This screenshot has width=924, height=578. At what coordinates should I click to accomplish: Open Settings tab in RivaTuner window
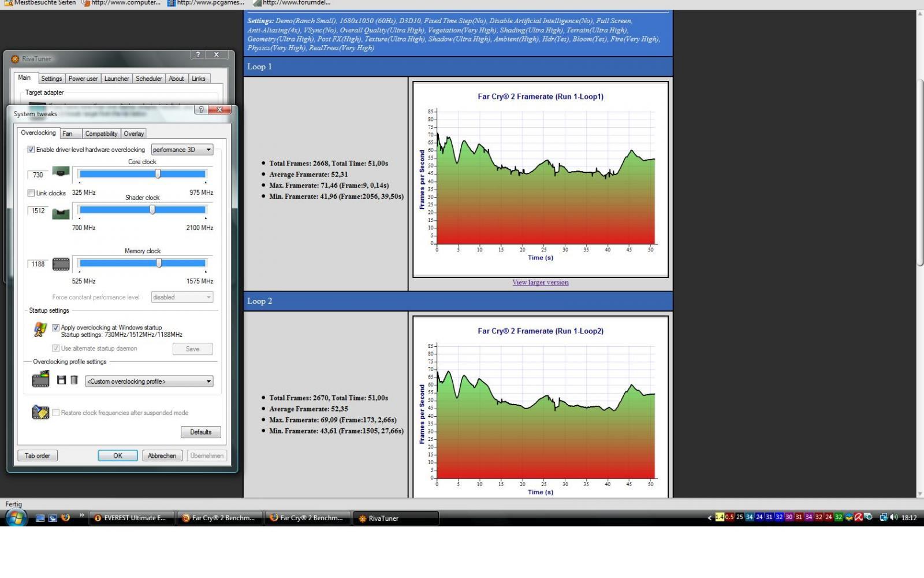click(x=51, y=79)
